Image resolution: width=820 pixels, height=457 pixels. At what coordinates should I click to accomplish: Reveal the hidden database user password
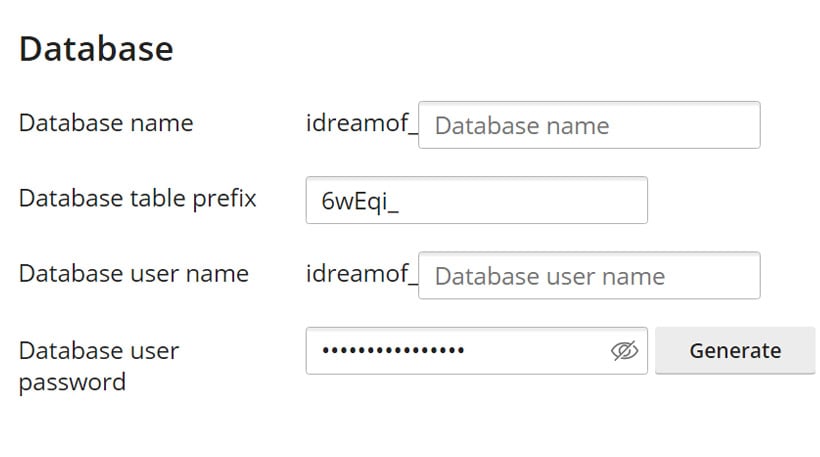tap(624, 351)
